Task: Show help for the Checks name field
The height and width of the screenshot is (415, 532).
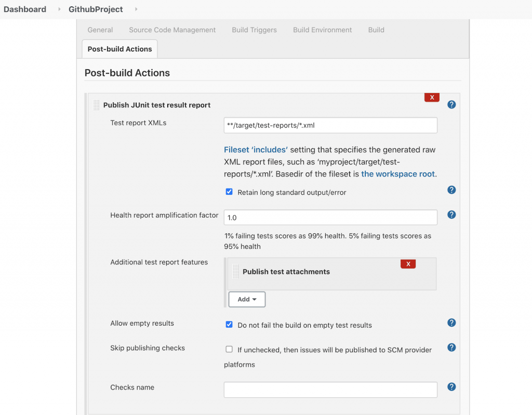Action: tap(451, 387)
